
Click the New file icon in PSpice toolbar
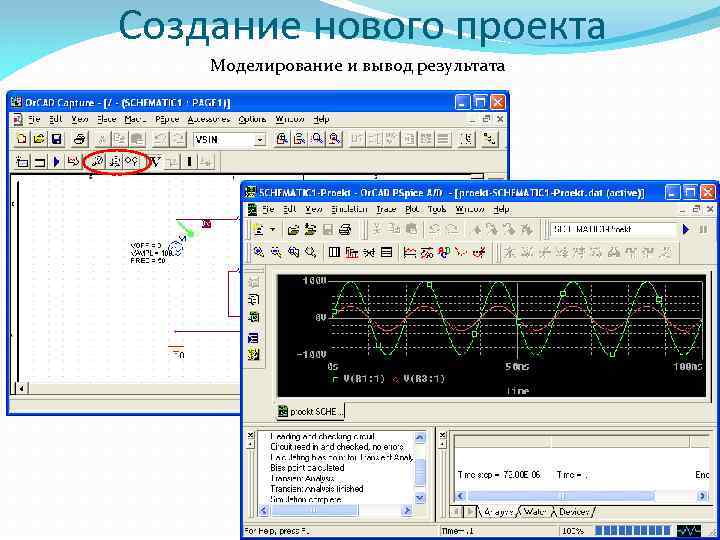coord(259,230)
